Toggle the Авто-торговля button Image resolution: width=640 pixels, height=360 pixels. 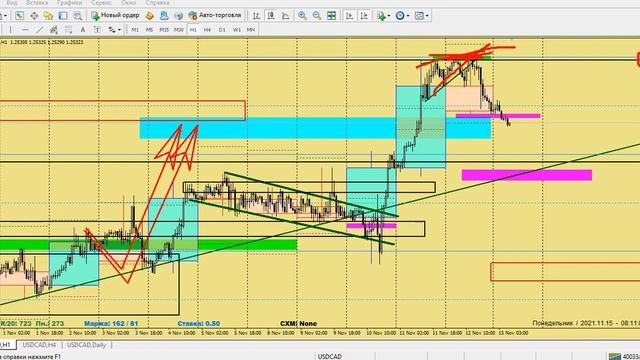(x=215, y=16)
